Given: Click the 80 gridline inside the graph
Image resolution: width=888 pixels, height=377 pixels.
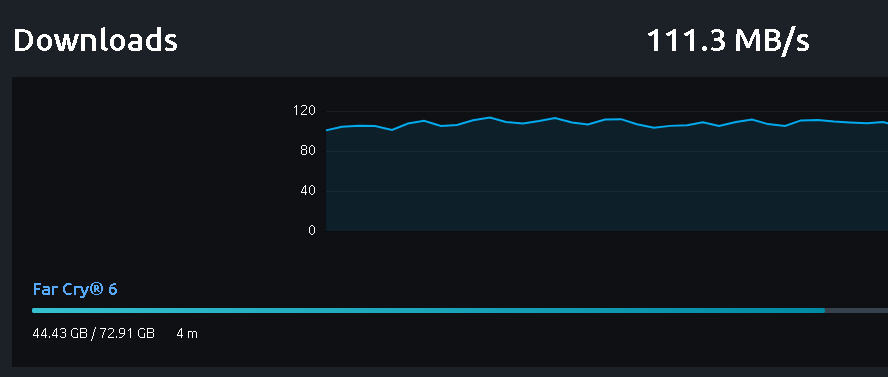Looking at the screenshot, I should tap(606, 151).
